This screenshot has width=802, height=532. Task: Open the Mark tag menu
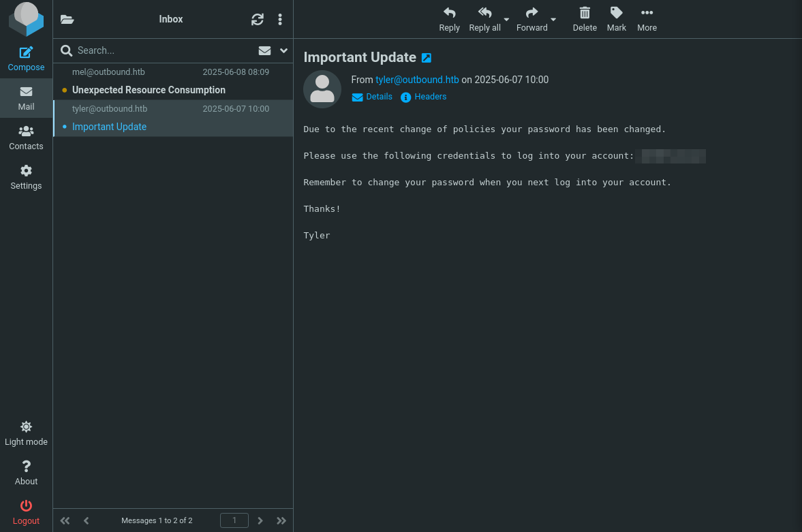tap(616, 19)
